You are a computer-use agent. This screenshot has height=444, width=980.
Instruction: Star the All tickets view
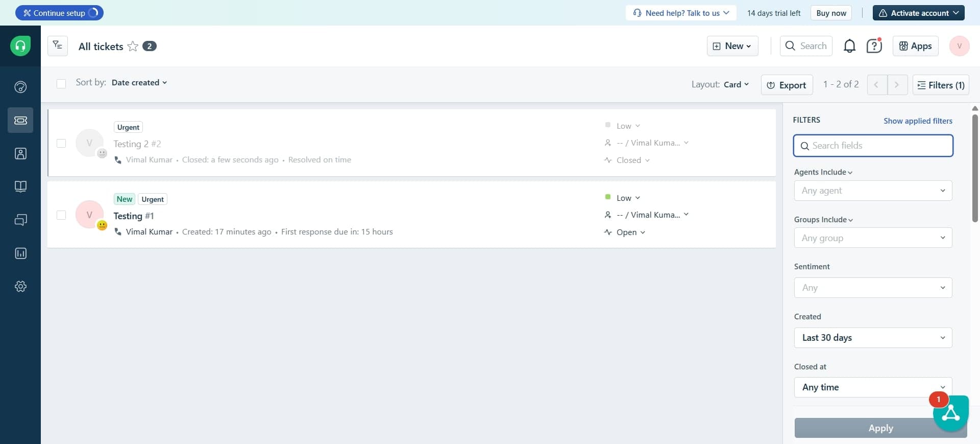(x=133, y=46)
